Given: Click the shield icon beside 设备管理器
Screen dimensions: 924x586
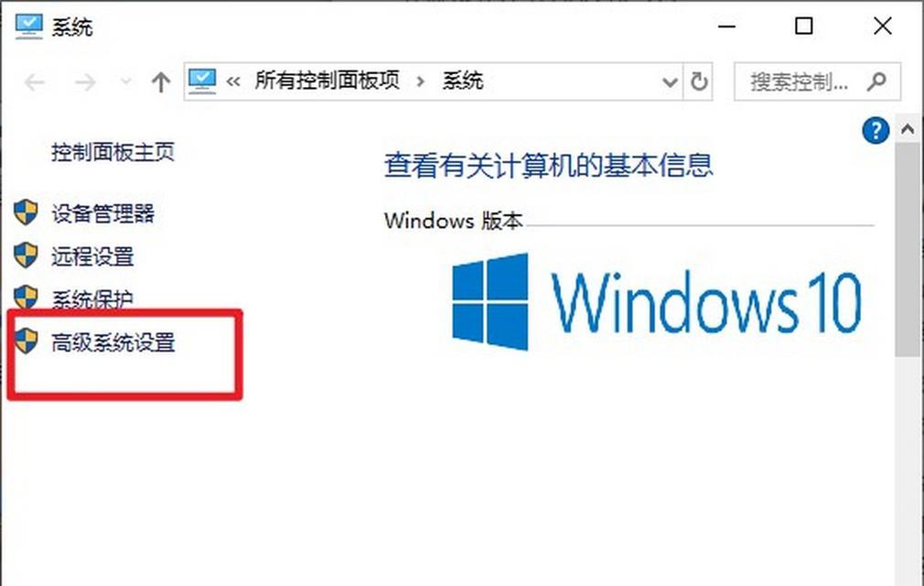Looking at the screenshot, I should pos(26,212).
